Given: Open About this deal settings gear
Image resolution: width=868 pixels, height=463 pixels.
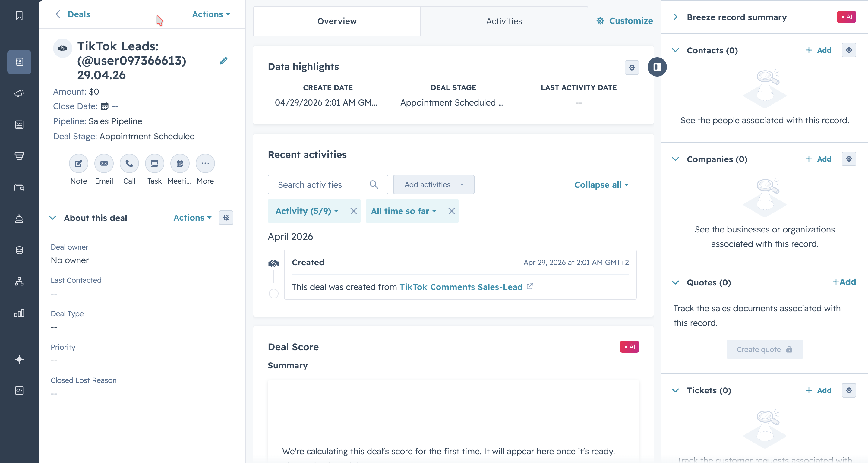Looking at the screenshot, I should click(x=226, y=218).
